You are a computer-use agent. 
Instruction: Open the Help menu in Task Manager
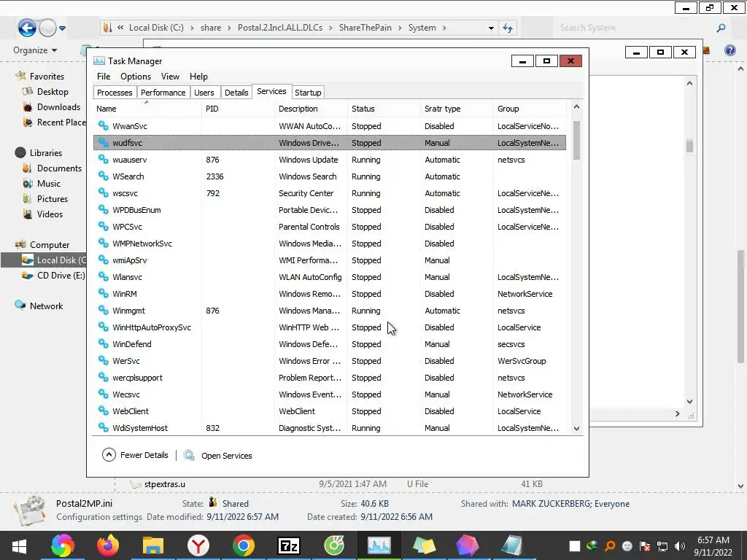click(198, 76)
